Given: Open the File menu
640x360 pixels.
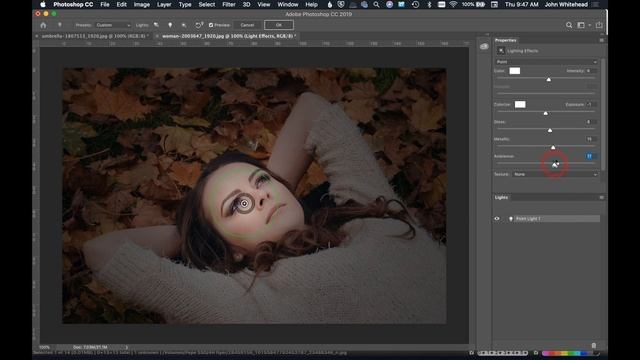Looking at the screenshot, I should [x=105, y=4].
